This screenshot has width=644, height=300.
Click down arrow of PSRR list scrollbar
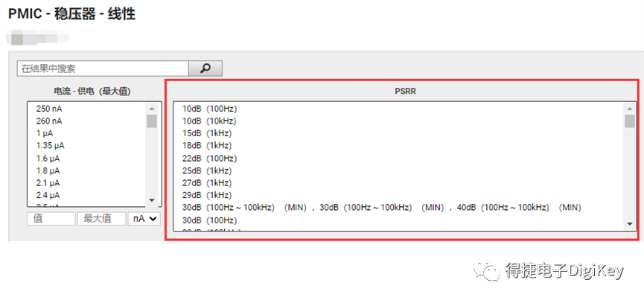point(630,224)
